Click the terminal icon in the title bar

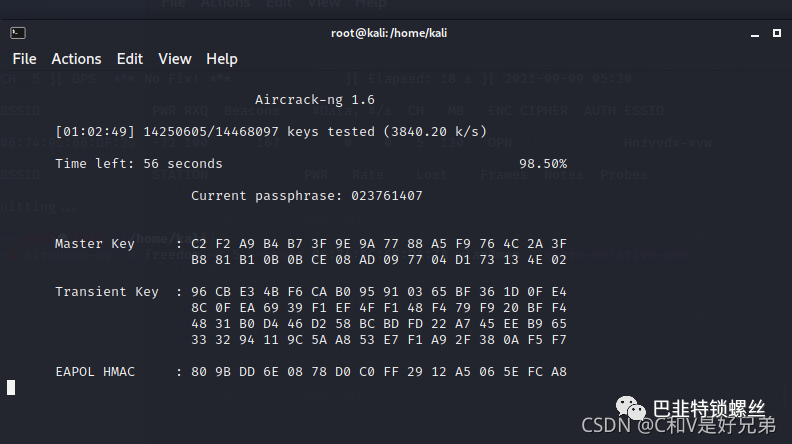click(18, 33)
